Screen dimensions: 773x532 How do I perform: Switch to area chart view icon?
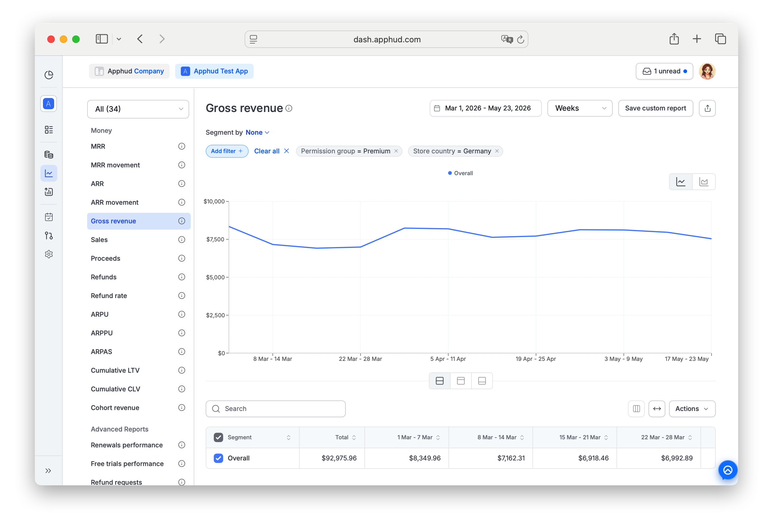704,182
